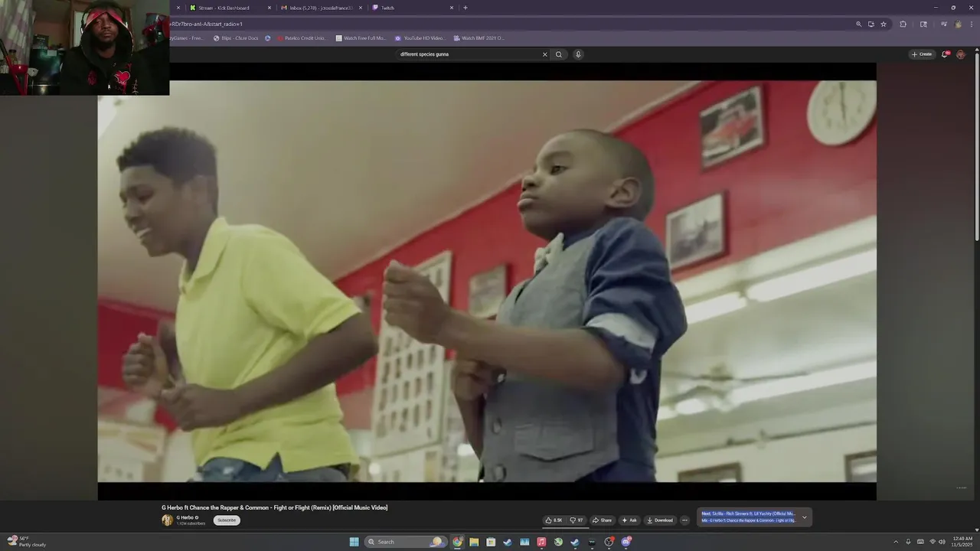This screenshot has height=551, width=980.
Task: Open the network Wi-Fi tray icon
Action: [x=932, y=542]
